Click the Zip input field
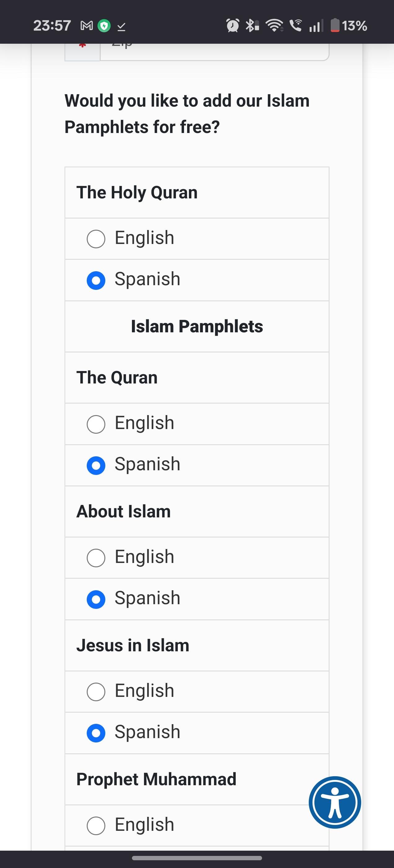The height and width of the screenshot is (868, 394). point(214,51)
